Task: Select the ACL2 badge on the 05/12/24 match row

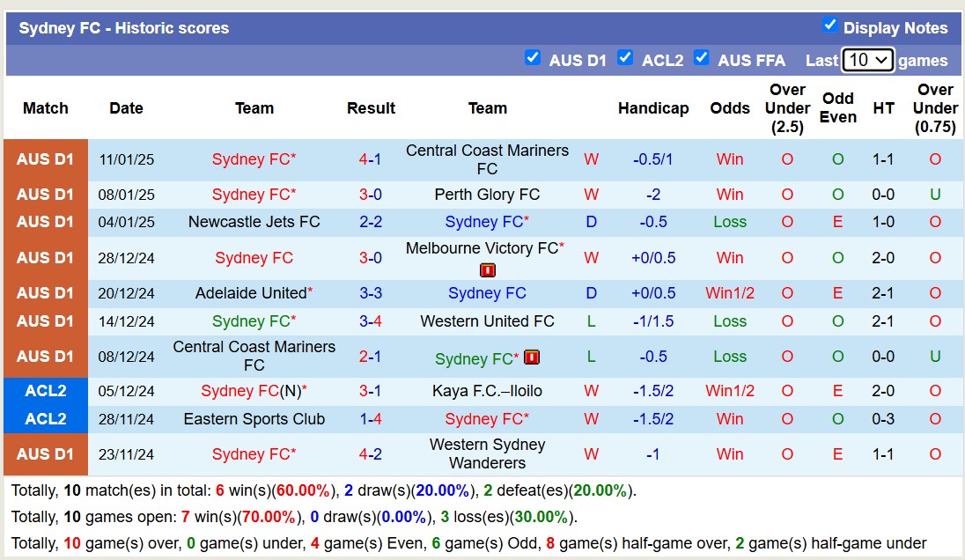Action: [45, 391]
